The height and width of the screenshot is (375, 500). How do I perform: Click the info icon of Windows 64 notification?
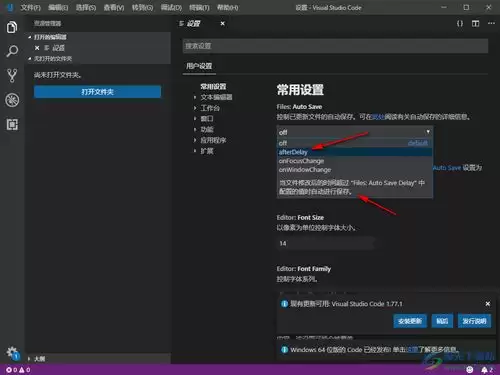pos(284,350)
